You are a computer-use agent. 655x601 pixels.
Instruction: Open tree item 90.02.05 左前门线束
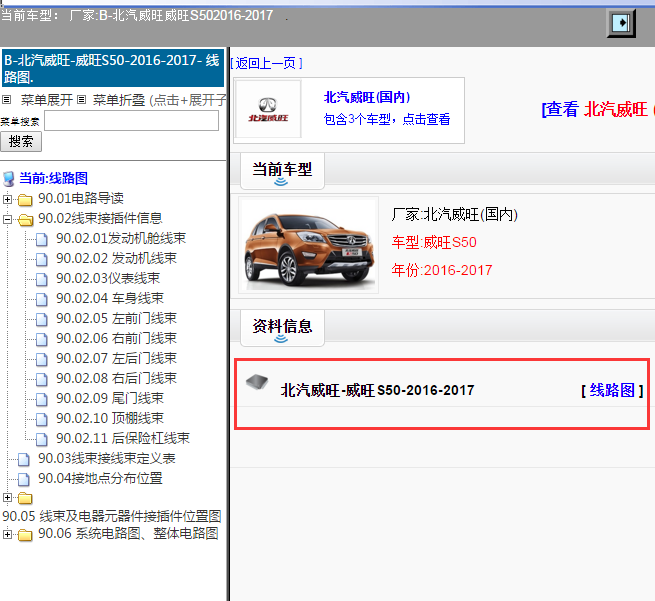coord(117,319)
